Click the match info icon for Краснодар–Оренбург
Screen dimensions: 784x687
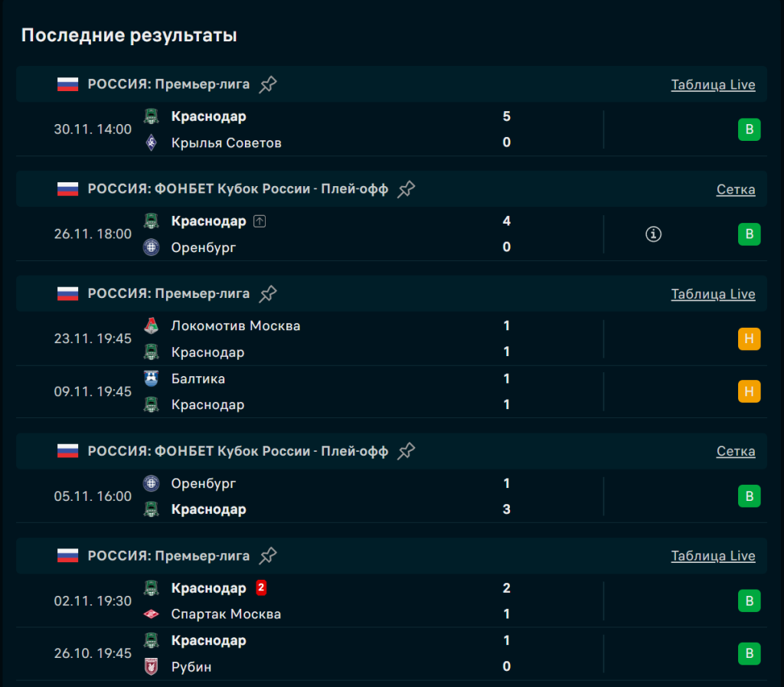click(653, 234)
